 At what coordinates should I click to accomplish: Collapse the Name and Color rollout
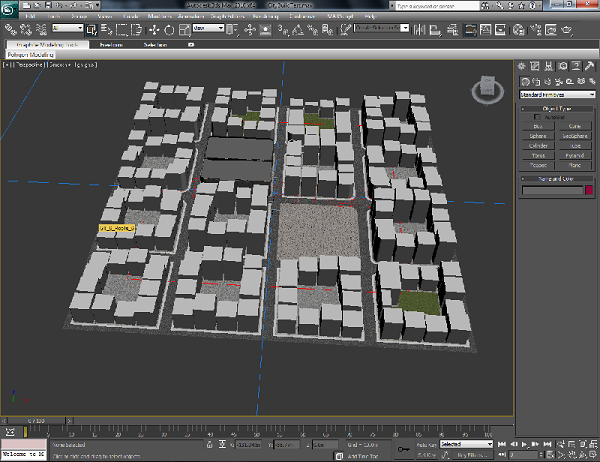(x=557, y=178)
